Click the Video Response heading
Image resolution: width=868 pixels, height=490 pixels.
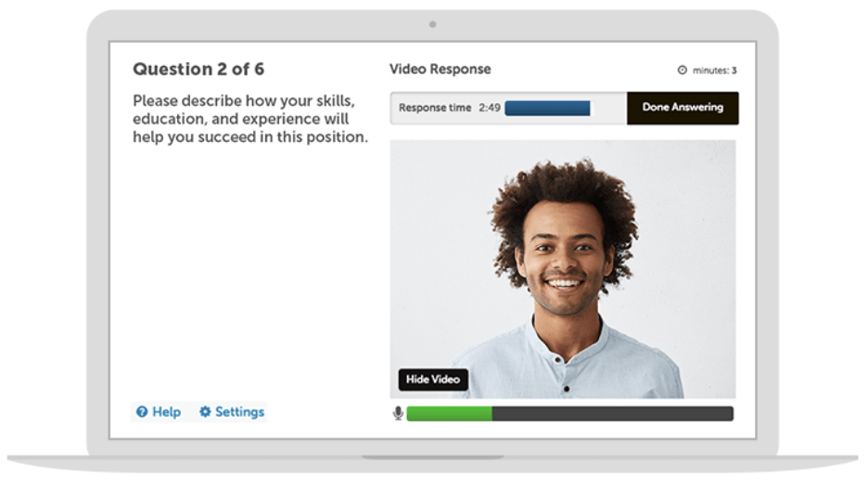pyautogui.click(x=440, y=70)
